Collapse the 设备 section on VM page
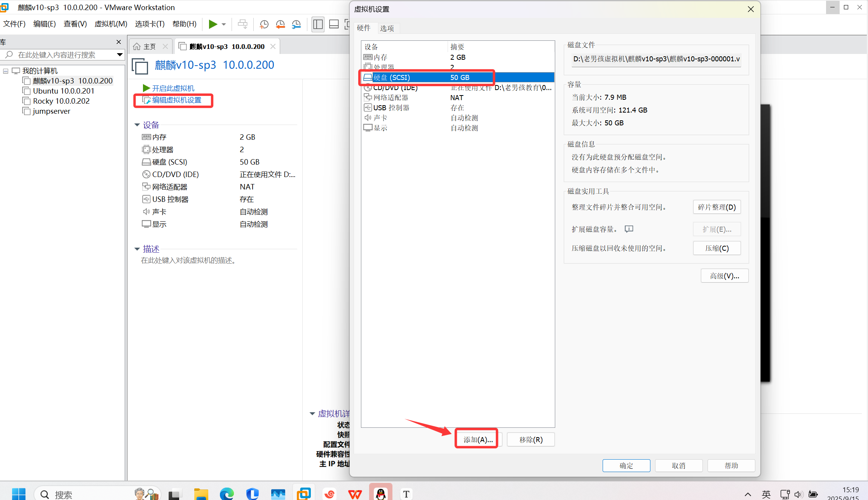The width and height of the screenshot is (868, 500). pyautogui.click(x=137, y=125)
